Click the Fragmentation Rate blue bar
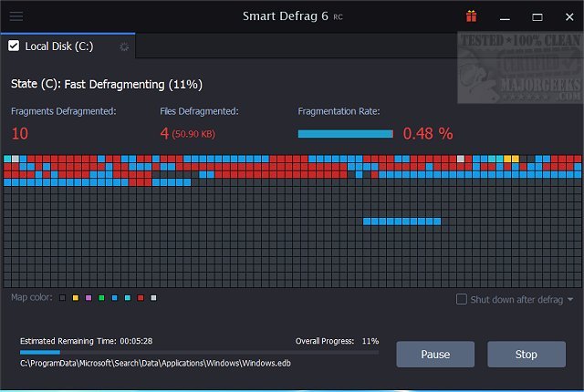Screen dimensions: 584x392 tap(345, 134)
